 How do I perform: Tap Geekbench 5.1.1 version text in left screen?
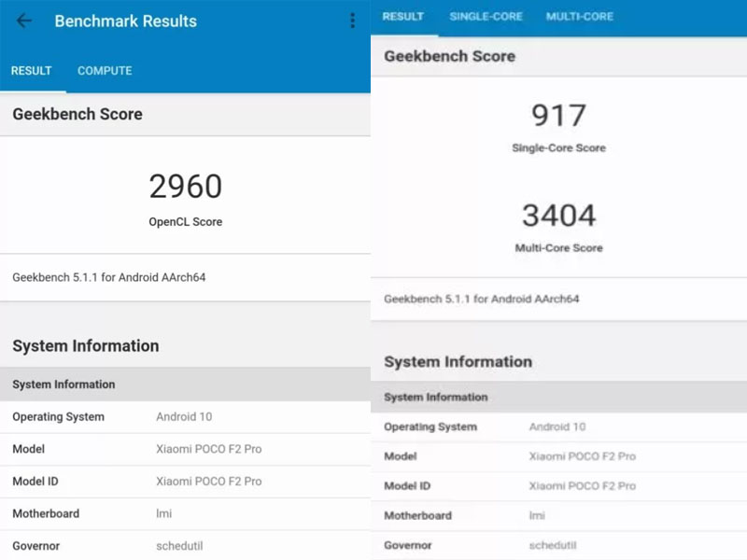pos(109,277)
